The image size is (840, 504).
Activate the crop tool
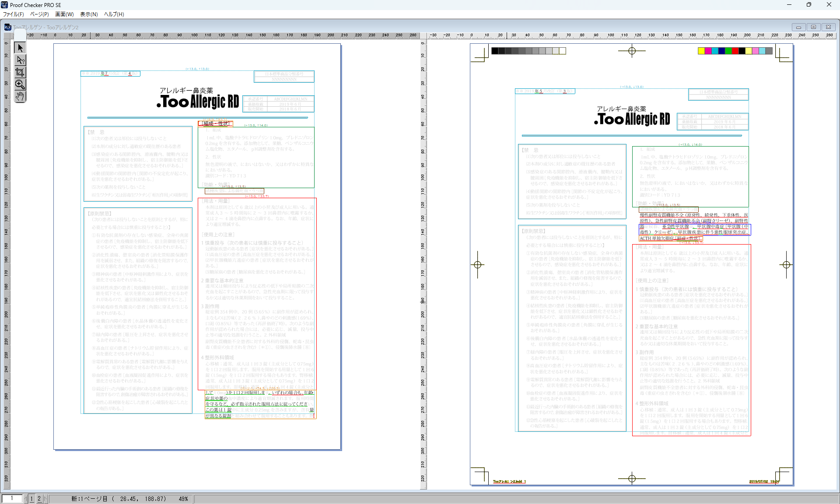(20, 72)
